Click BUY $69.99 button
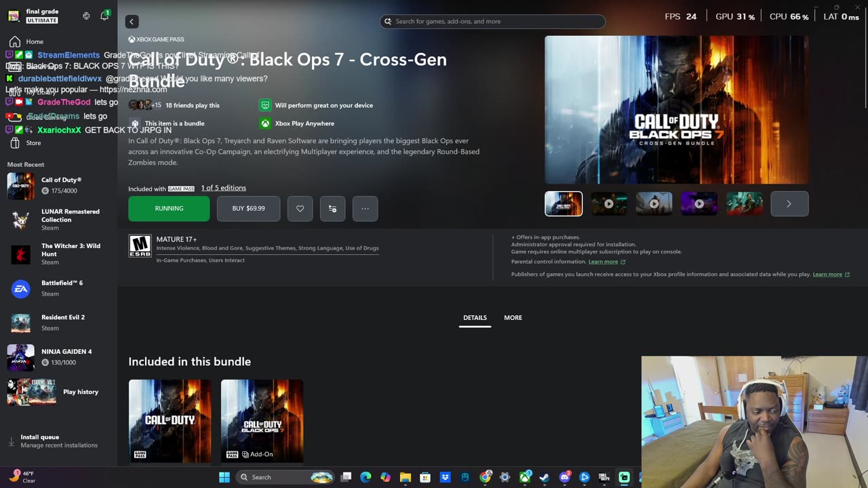The image size is (868, 488). (248, 208)
